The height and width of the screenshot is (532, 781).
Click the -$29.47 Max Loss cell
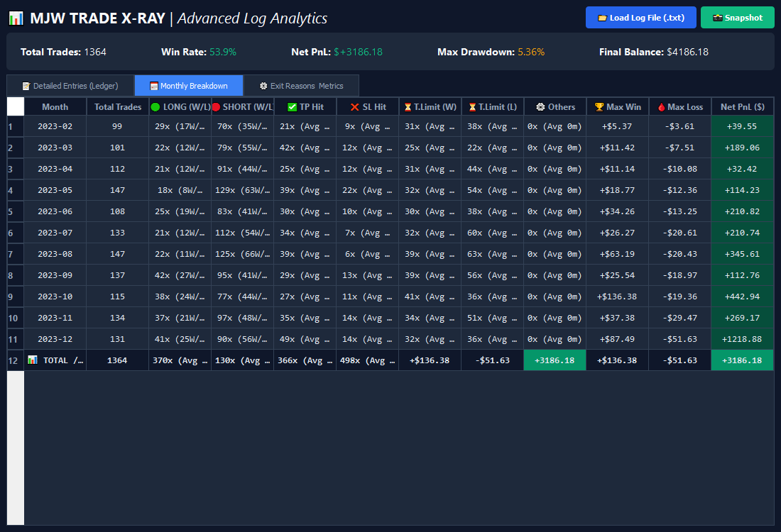(680, 318)
